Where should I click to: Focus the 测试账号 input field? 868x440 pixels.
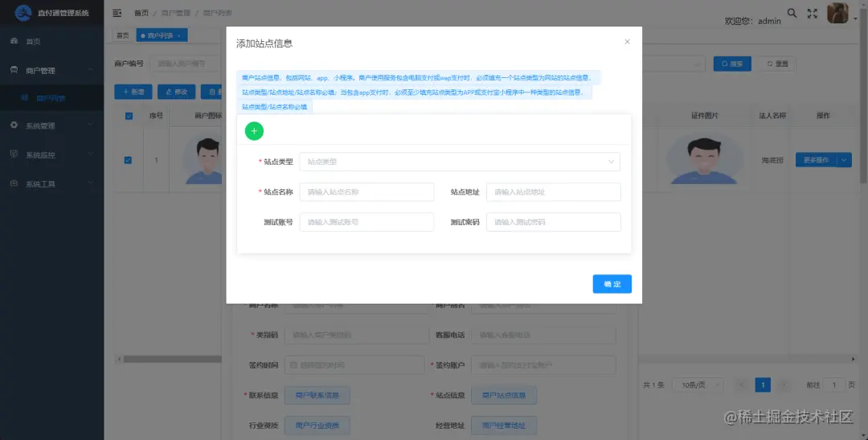tap(366, 222)
